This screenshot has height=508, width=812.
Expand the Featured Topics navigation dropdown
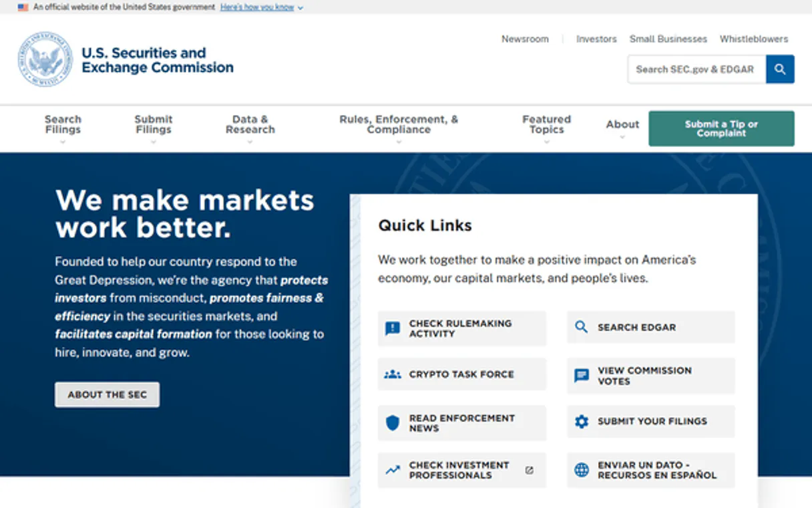point(546,124)
